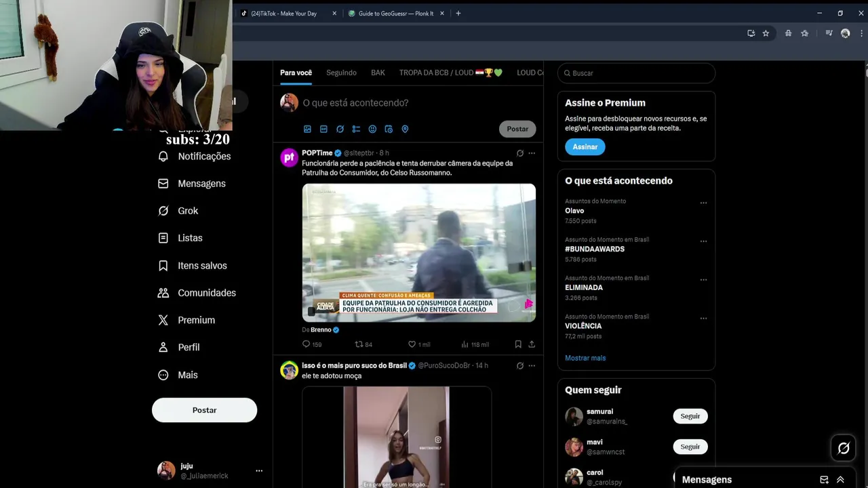This screenshot has height=488, width=868.
Task: Share the POPTime post
Action: pos(532,344)
